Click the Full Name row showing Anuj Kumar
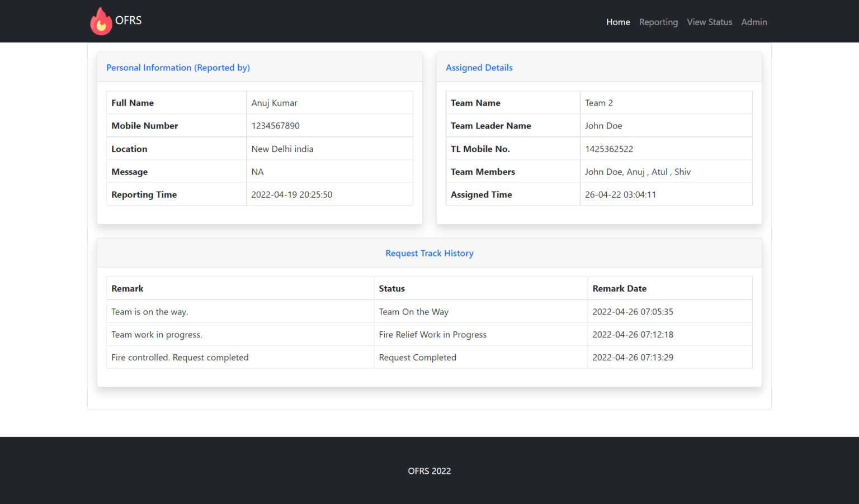Image resolution: width=859 pixels, height=504 pixels. click(x=274, y=103)
